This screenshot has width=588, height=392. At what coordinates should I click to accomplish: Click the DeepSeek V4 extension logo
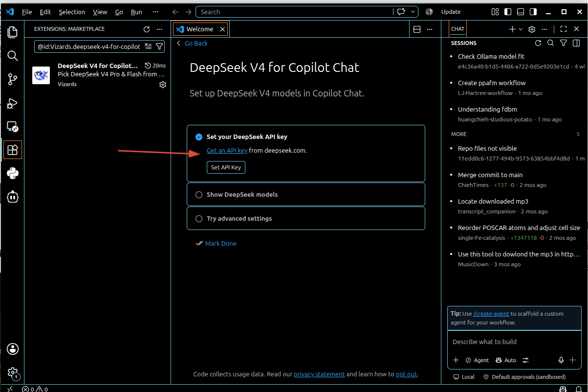[x=41, y=75]
